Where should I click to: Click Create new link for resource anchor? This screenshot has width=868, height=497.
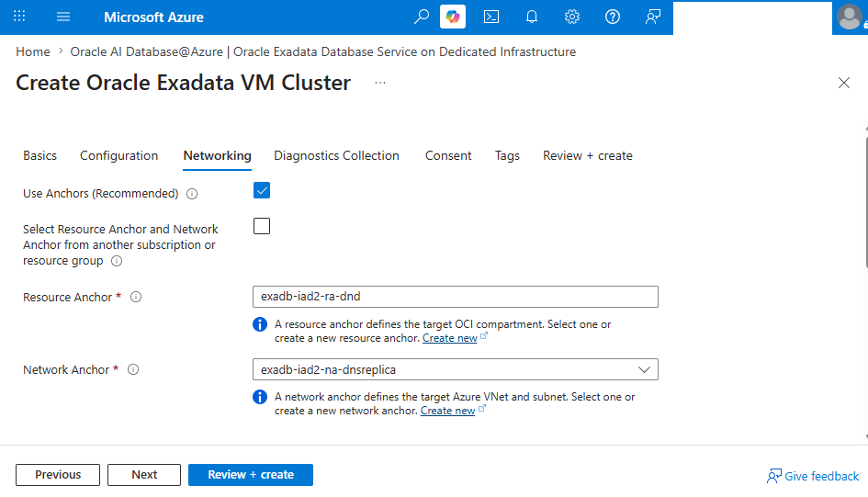coord(449,338)
